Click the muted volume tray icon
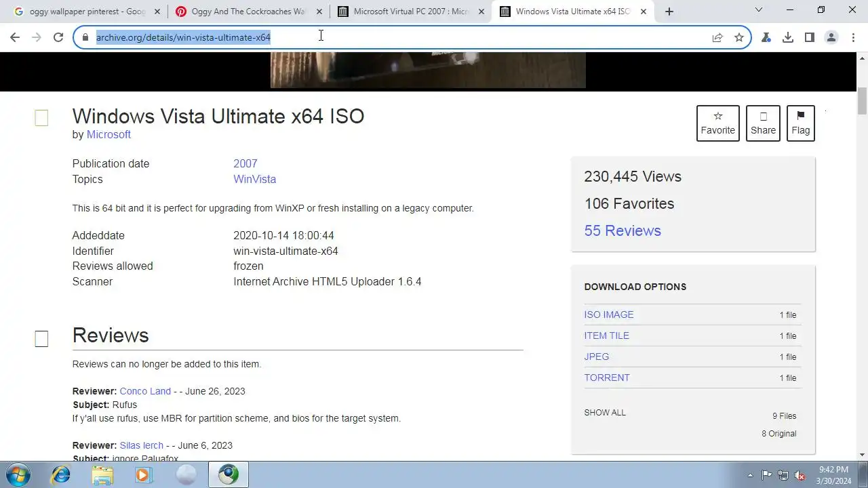This screenshot has height=488, width=868. pos(800,475)
